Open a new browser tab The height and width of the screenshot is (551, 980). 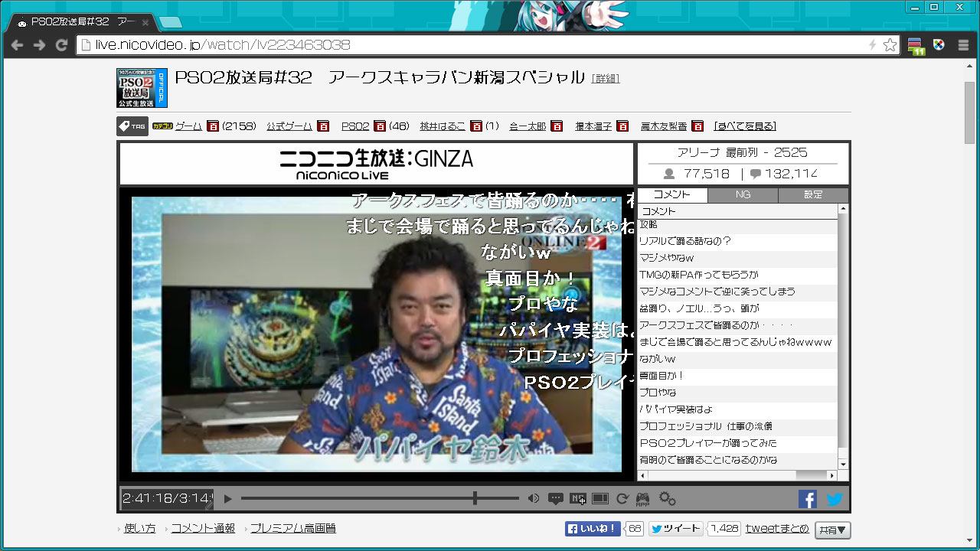tap(171, 22)
